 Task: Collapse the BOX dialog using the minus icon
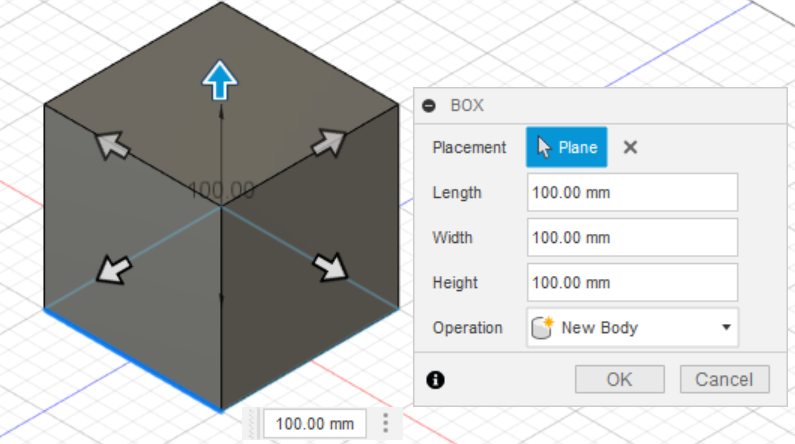(429, 105)
